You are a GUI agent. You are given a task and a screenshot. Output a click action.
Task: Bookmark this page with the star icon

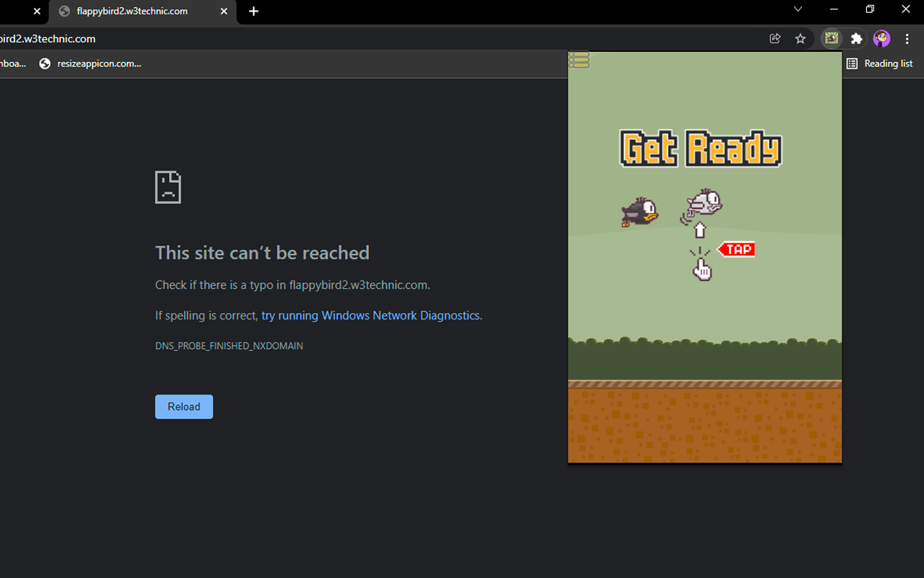pyautogui.click(x=801, y=39)
